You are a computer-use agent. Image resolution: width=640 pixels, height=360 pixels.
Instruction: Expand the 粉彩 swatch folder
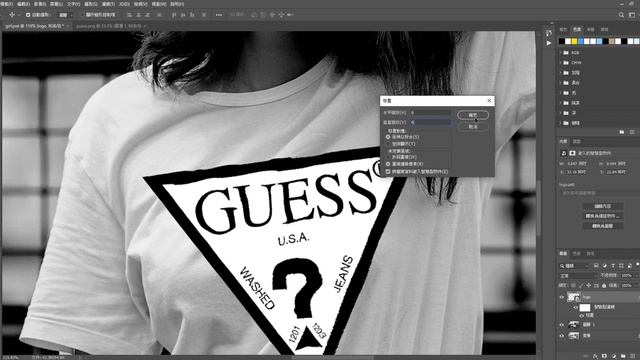tap(560, 83)
